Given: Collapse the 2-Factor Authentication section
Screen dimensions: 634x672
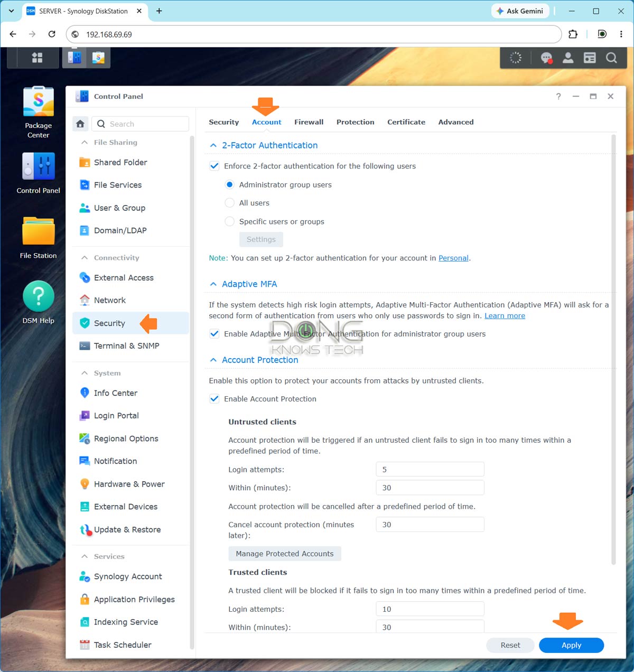Looking at the screenshot, I should point(213,145).
